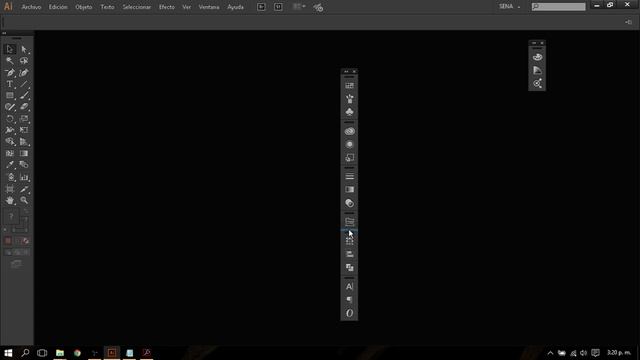
Task: Open the Transparency panel icon
Action: (x=349, y=203)
